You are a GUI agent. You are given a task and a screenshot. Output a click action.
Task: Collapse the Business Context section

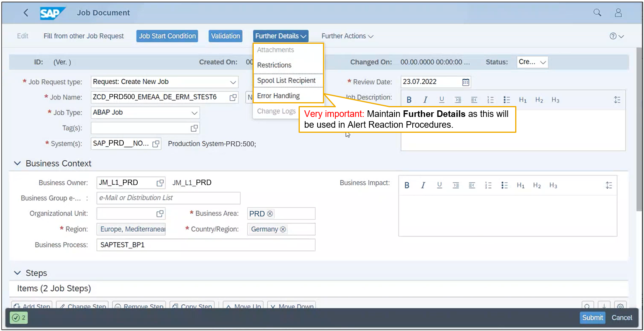click(17, 163)
